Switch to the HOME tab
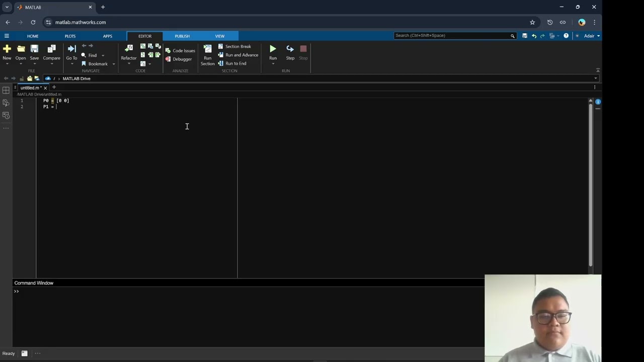The height and width of the screenshot is (362, 644). (x=33, y=36)
